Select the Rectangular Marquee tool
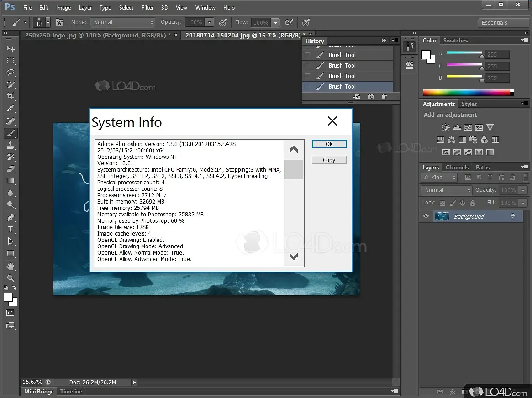This screenshot has height=398, width=532. (11, 61)
